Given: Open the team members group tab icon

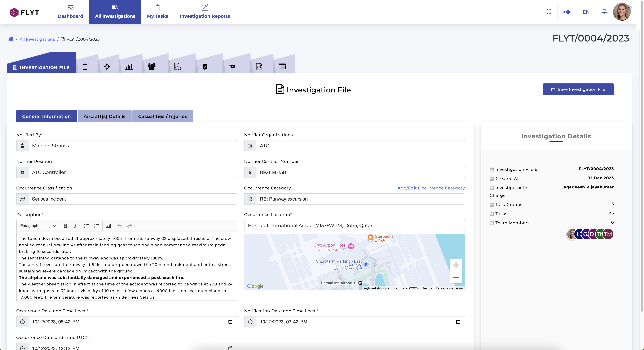Looking at the screenshot, I should click(x=151, y=66).
